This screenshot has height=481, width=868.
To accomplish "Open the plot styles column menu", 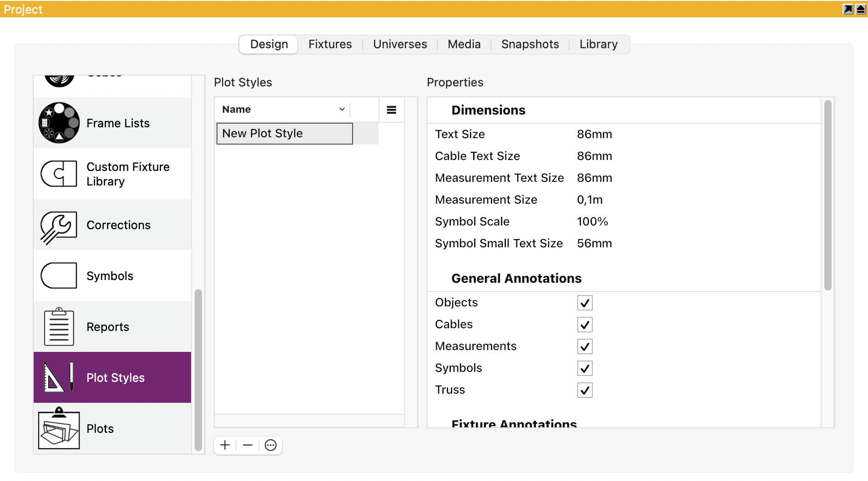I will click(391, 110).
